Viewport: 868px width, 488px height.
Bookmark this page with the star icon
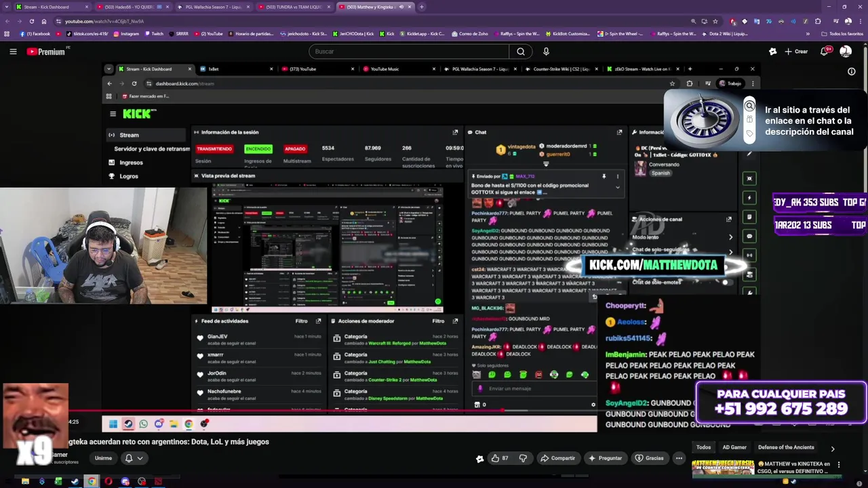[x=715, y=21]
